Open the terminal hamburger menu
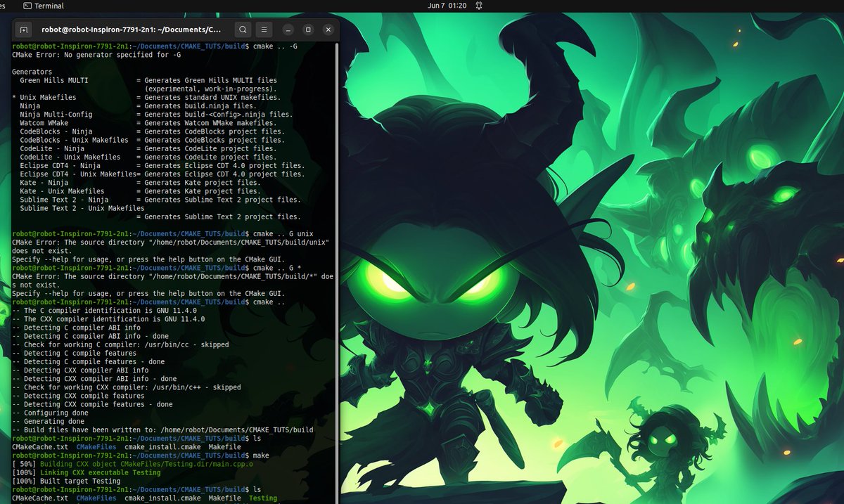The image size is (844, 504). tap(263, 30)
